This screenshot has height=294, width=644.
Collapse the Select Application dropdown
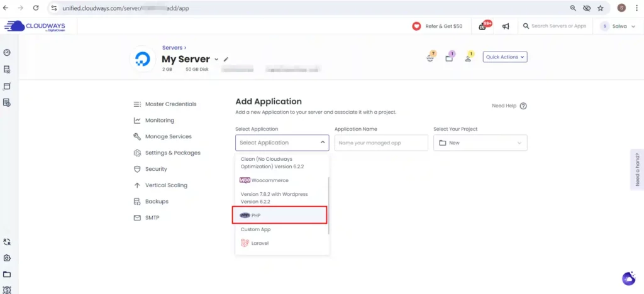(x=282, y=143)
